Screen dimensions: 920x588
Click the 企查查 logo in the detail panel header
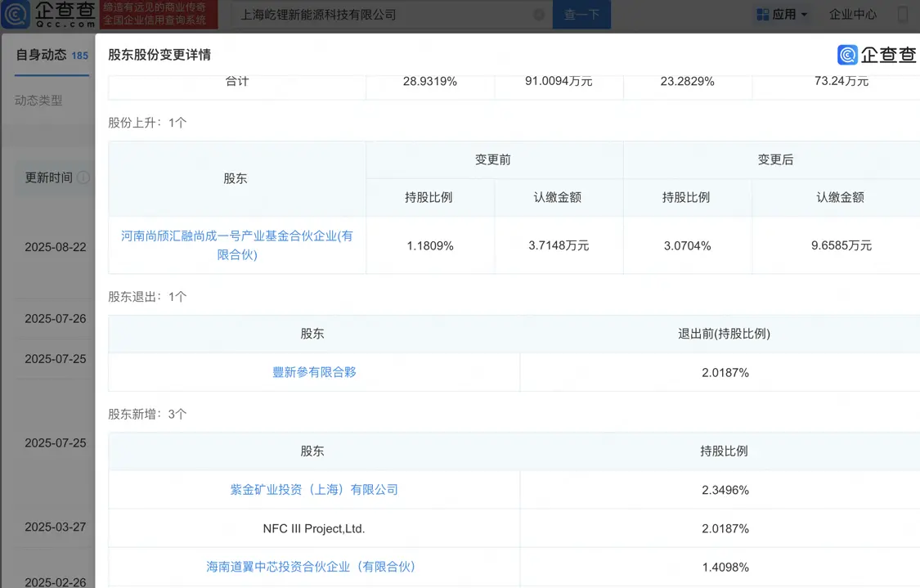pyautogui.click(x=877, y=55)
